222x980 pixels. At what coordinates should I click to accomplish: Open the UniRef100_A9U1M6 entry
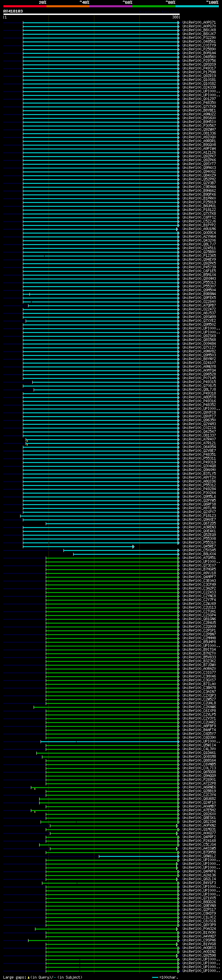[199, 229]
